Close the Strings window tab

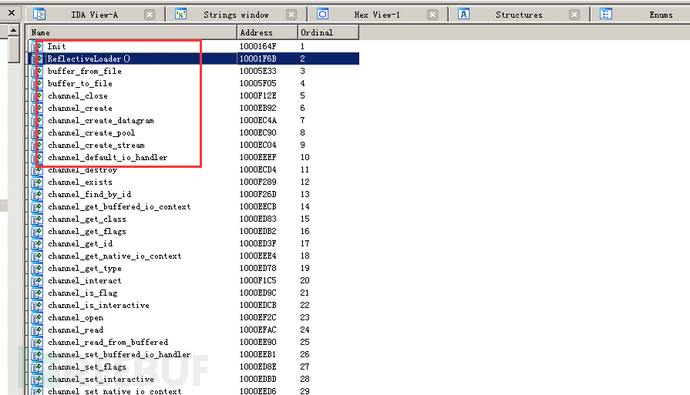click(x=291, y=15)
